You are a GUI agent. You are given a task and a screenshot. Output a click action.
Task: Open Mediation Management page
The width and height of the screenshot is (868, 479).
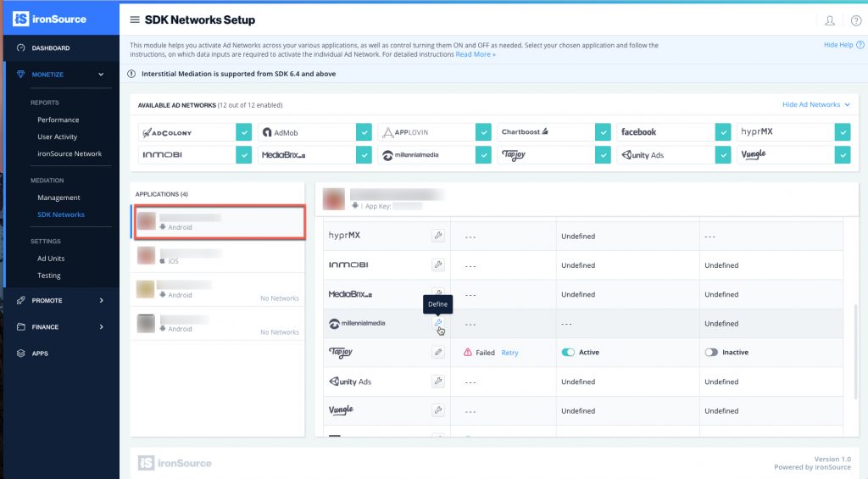[x=58, y=198]
